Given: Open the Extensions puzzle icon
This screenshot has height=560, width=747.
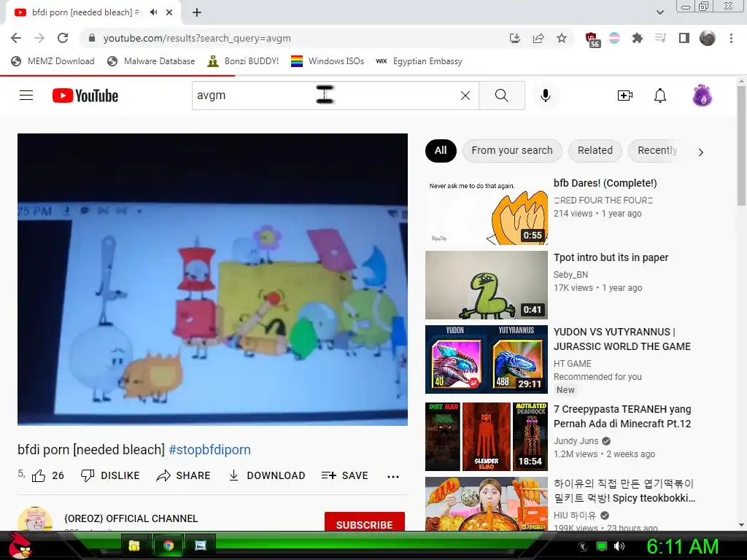Looking at the screenshot, I should 637,38.
